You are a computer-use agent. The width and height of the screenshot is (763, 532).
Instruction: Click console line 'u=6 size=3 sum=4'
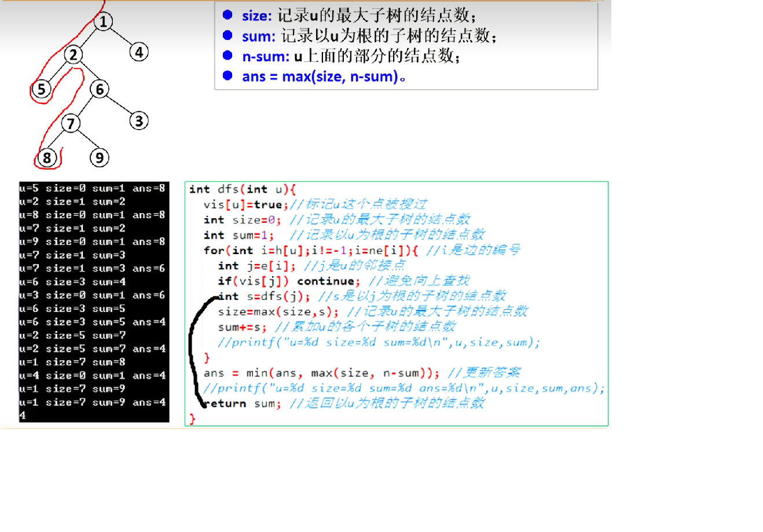click(x=72, y=282)
